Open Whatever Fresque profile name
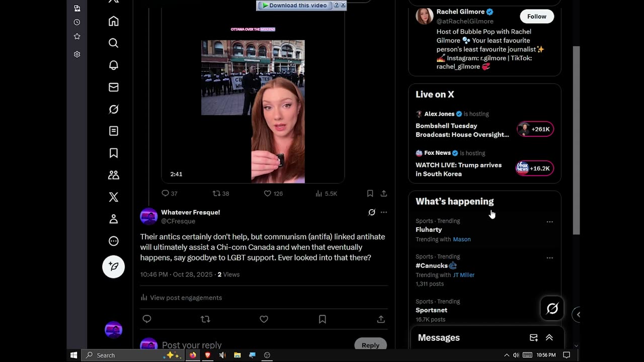Viewport: 644px width, 362px height. (x=190, y=212)
